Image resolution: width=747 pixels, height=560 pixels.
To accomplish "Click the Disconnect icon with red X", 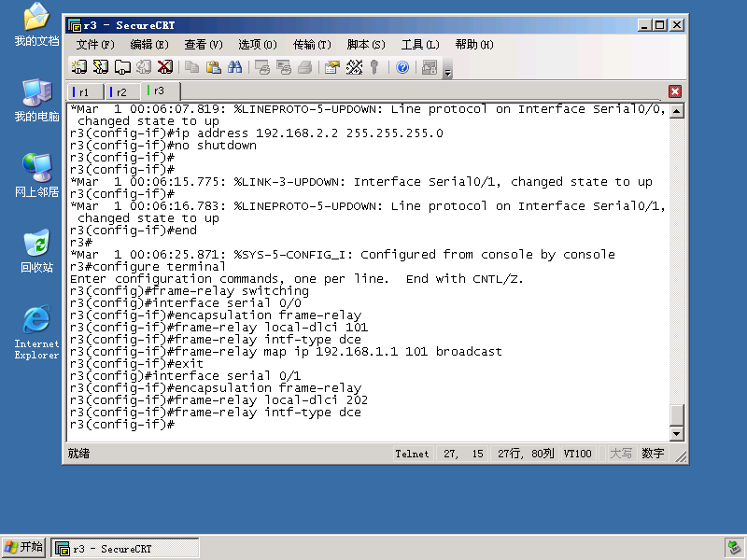I will pos(165,67).
